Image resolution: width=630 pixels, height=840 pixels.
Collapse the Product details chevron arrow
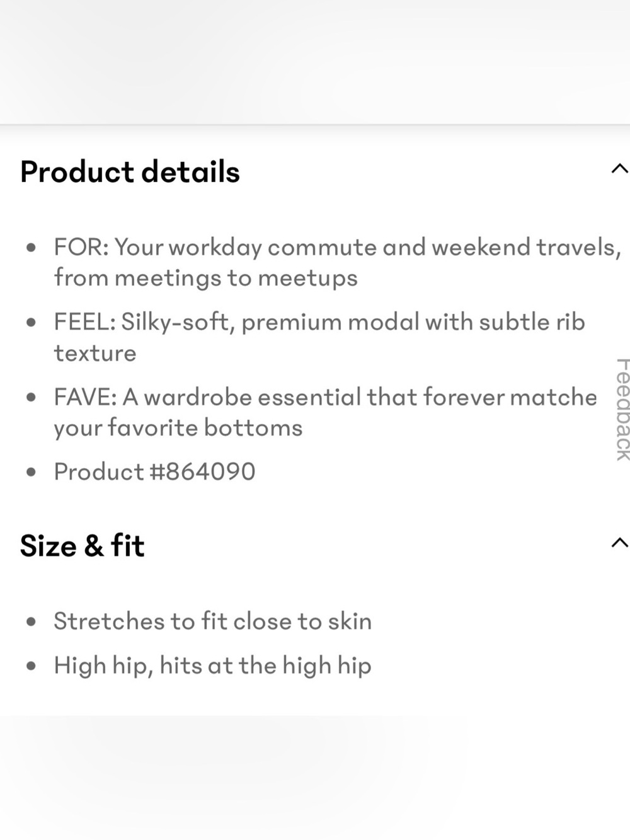[x=619, y=169]
